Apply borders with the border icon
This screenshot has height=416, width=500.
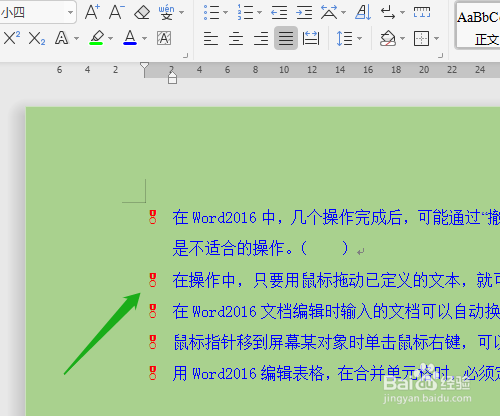pos(421,38)
